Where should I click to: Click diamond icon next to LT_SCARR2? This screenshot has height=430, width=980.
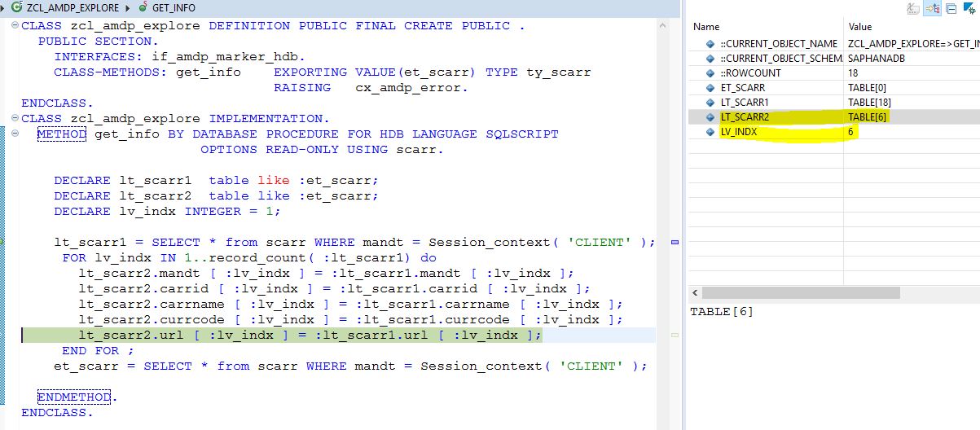tap(711, 117)
